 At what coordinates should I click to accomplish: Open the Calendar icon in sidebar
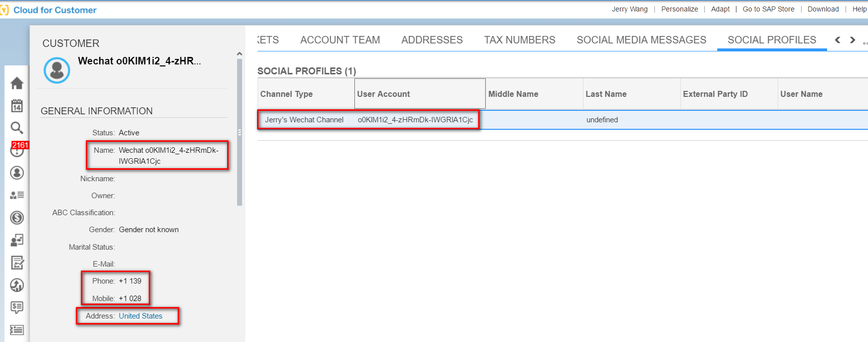click(17, 105)
